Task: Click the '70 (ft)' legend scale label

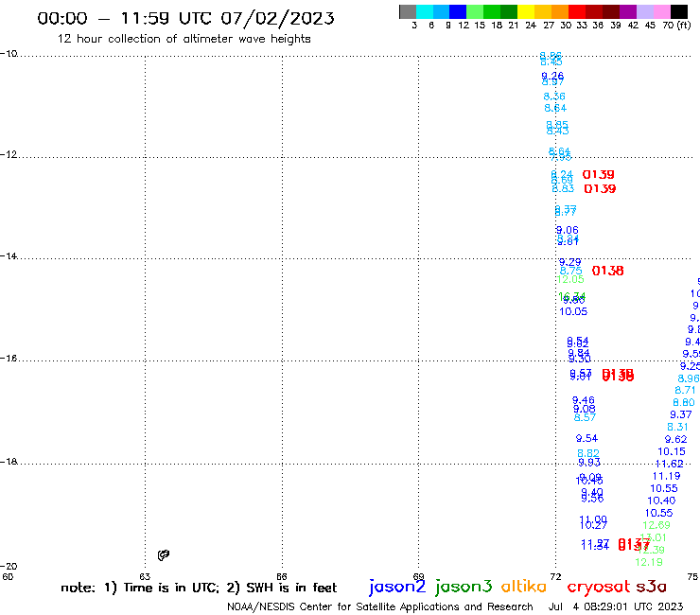Action: (x=676, y=26)
